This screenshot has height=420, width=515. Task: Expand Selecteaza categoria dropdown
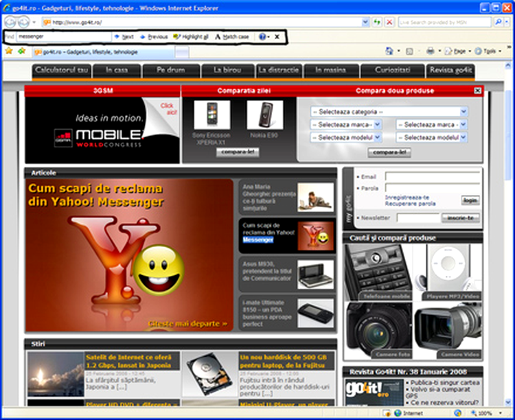pos(389,112)
